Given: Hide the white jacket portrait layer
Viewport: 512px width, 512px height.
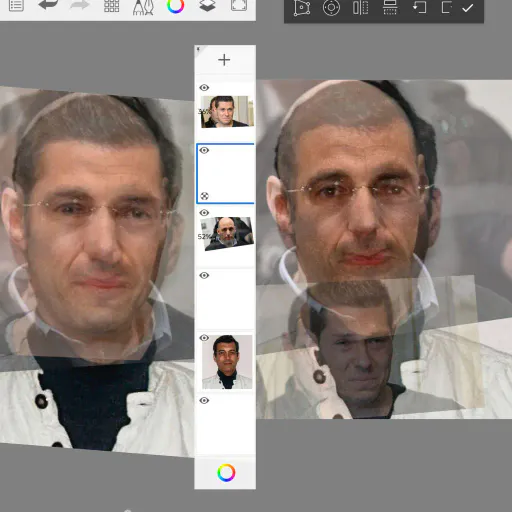Looking at the screenshot, I should point(204,338).
